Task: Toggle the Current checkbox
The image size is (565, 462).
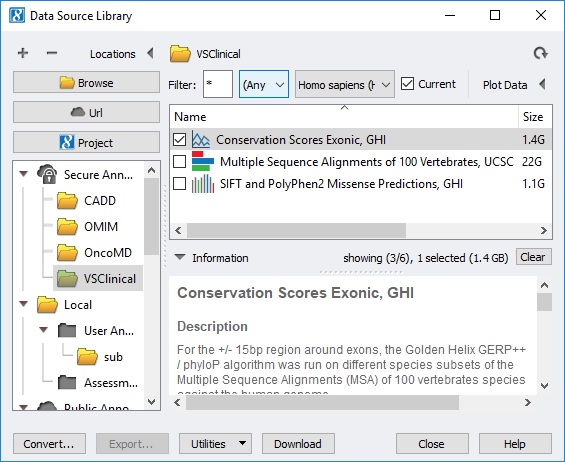Action: pos(408,84)
